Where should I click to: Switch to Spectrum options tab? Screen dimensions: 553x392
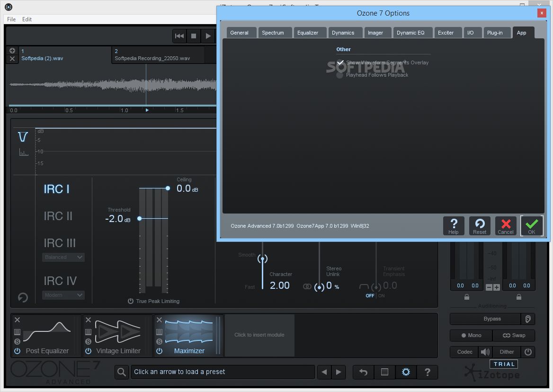tap(275, 33)
